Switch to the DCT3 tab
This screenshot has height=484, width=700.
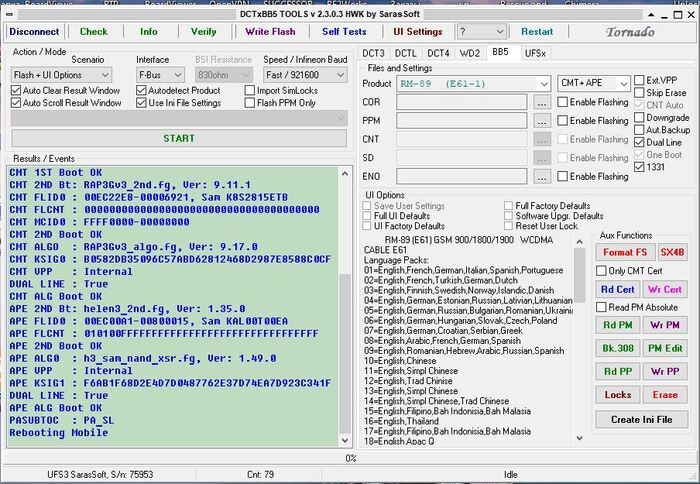pyautogui.click(x=373, y=53)
